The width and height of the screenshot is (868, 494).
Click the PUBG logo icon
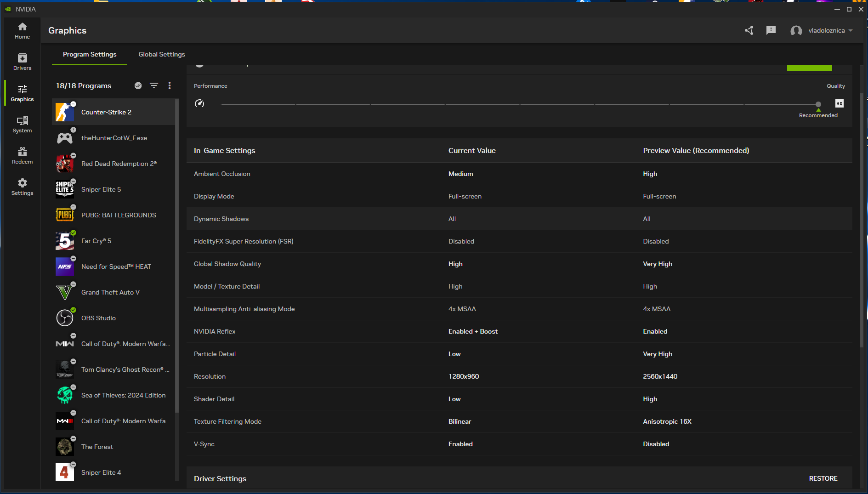click(65, 215)
